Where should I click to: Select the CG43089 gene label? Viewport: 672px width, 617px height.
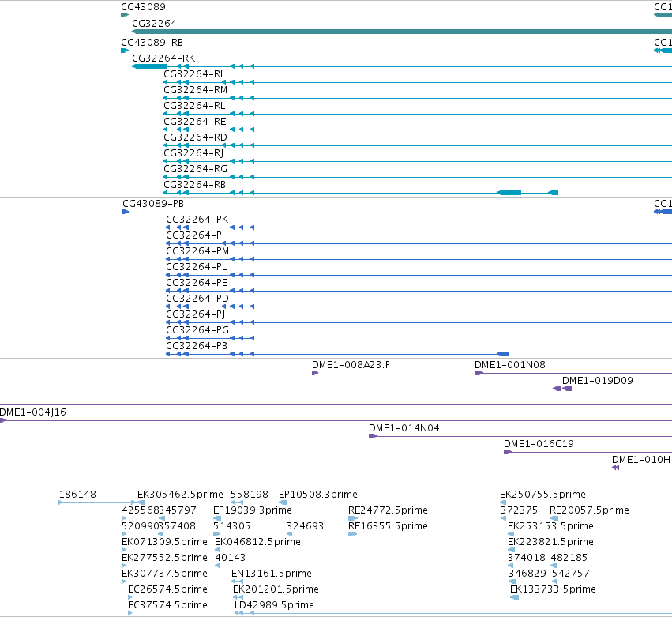[x=143, y=7]
